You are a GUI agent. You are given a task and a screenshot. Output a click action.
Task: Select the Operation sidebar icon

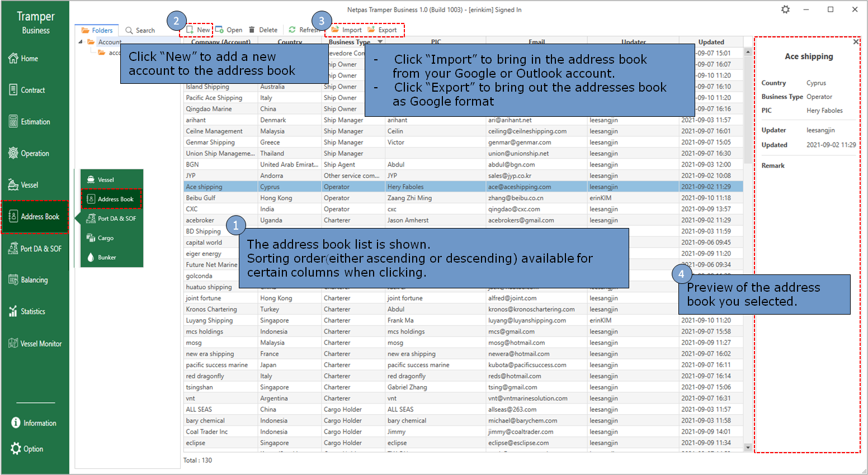13,153
